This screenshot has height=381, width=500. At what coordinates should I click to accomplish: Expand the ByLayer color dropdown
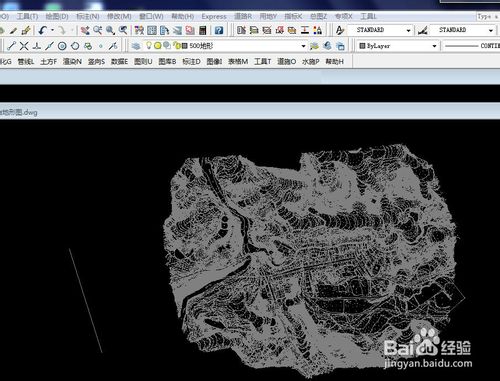[434, 46]
